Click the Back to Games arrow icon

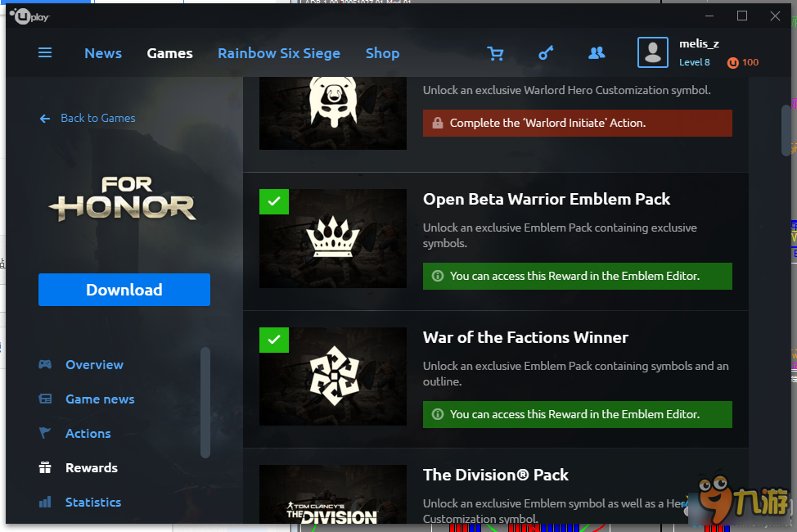45,119
